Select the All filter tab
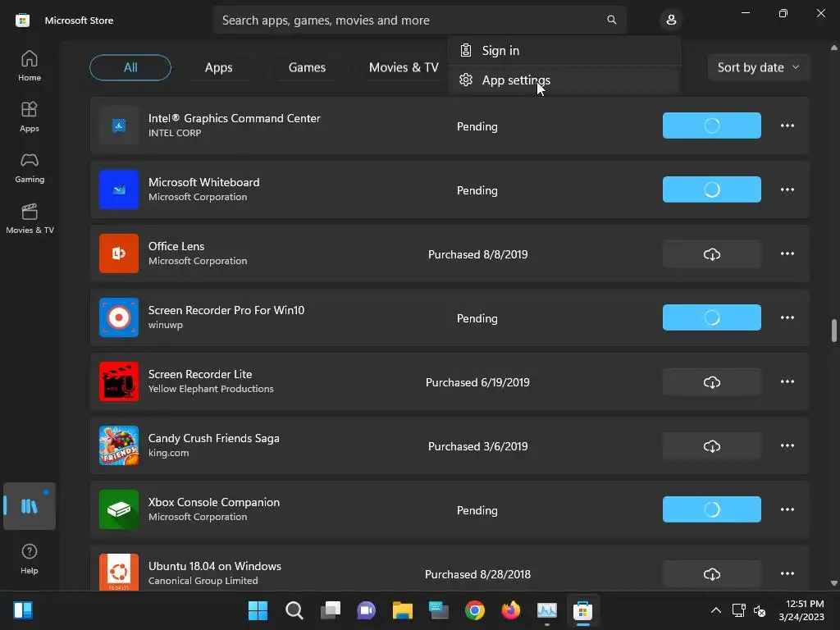This screenshot has height=630, width=840. point(130,67)
